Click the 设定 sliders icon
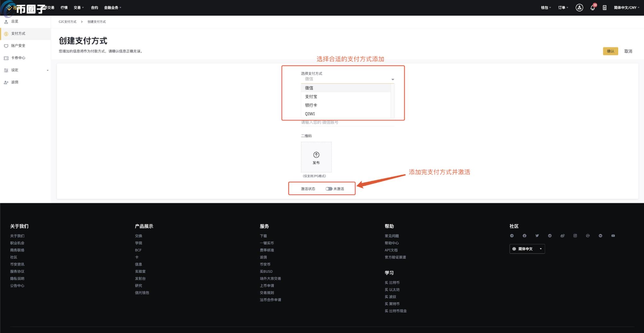 pos(6,70)
